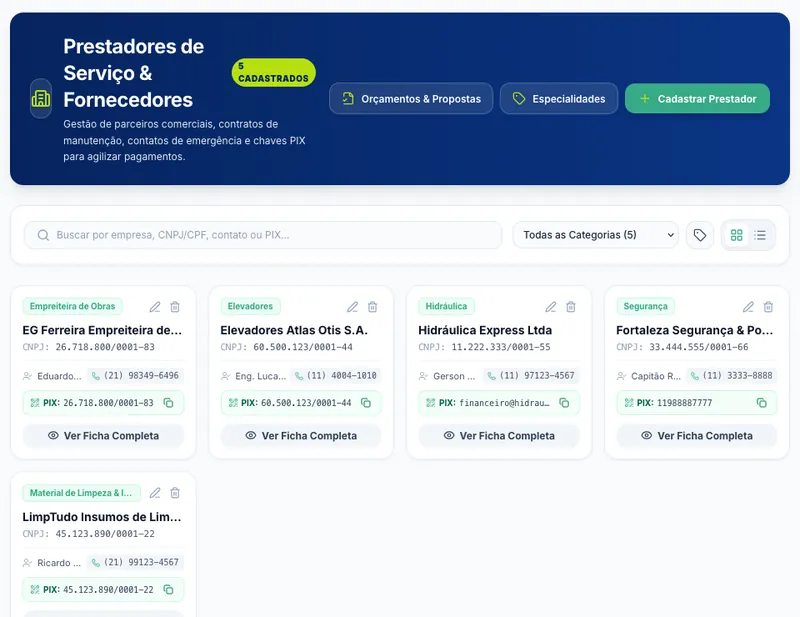Edit the Fortaleza Segurança card

coord(748,307)
